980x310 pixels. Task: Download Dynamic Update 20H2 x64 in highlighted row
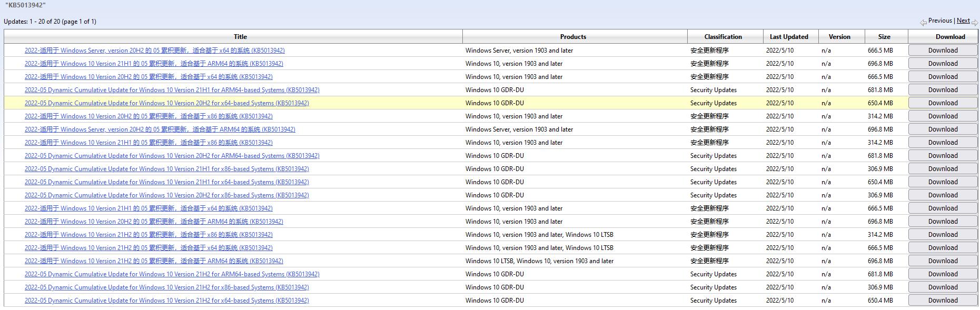coord(942,103)
